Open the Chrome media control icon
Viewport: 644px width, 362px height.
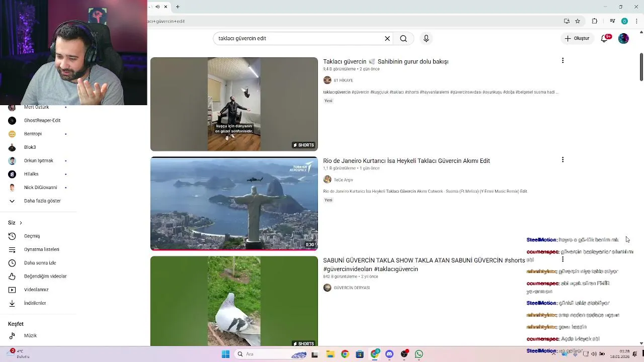pyautogui.click(x=612, y=21)
